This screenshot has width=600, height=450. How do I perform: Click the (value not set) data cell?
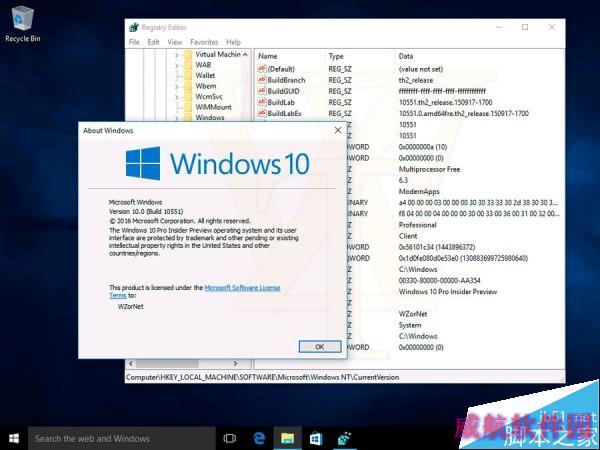(421, 69)
